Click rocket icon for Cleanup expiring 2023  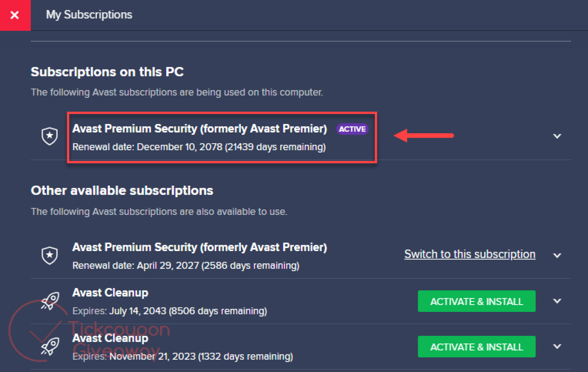click(x=51, y=346)
